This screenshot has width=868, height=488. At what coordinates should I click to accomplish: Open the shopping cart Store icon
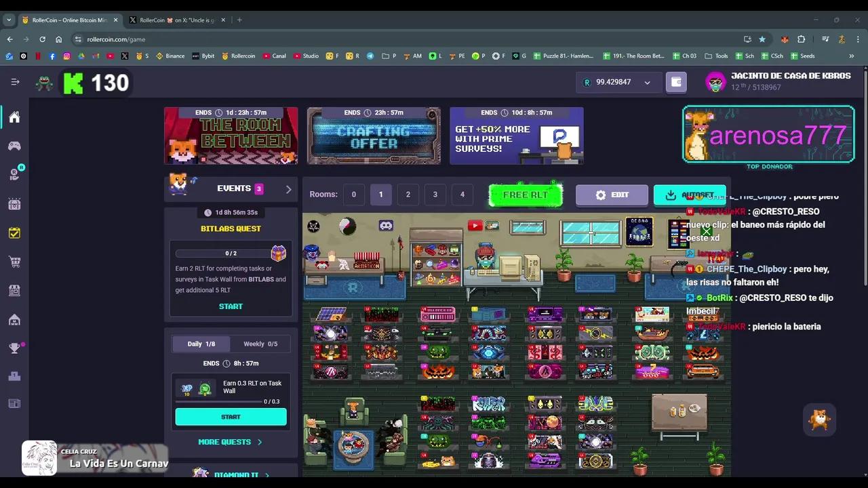14,262
